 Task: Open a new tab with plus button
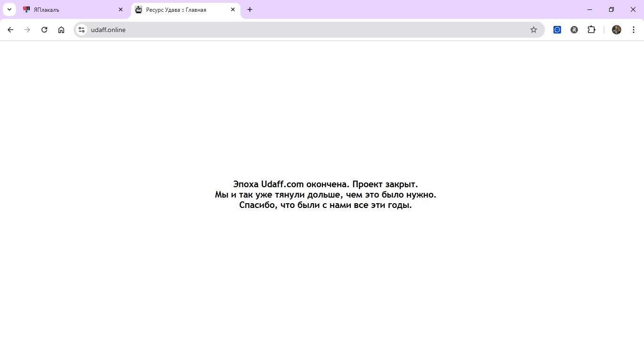pyautogui.click(x=250, y=9)
